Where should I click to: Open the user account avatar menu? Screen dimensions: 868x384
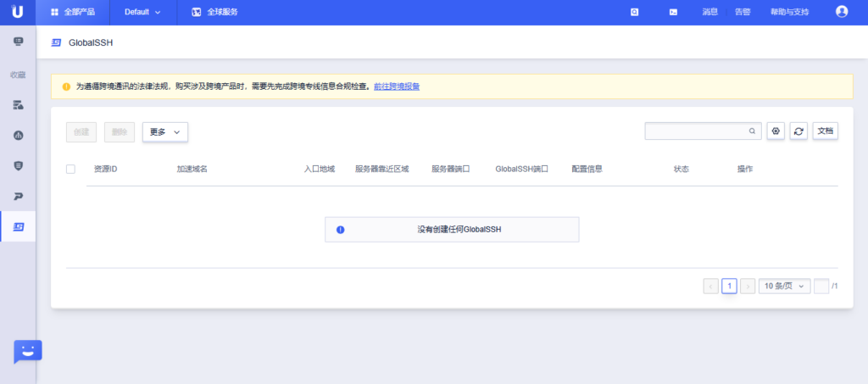coord(841,12)
